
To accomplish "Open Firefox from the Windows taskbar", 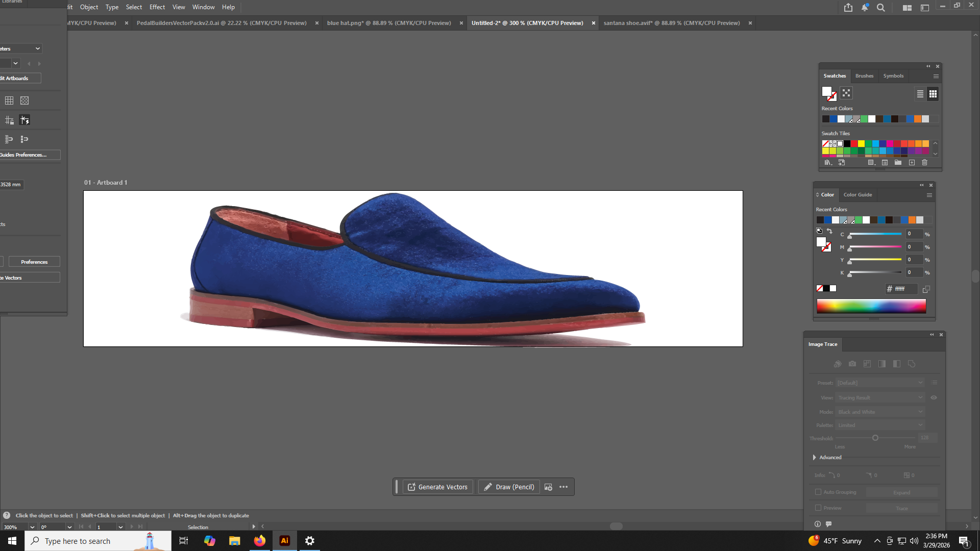I will click(260, 541).
